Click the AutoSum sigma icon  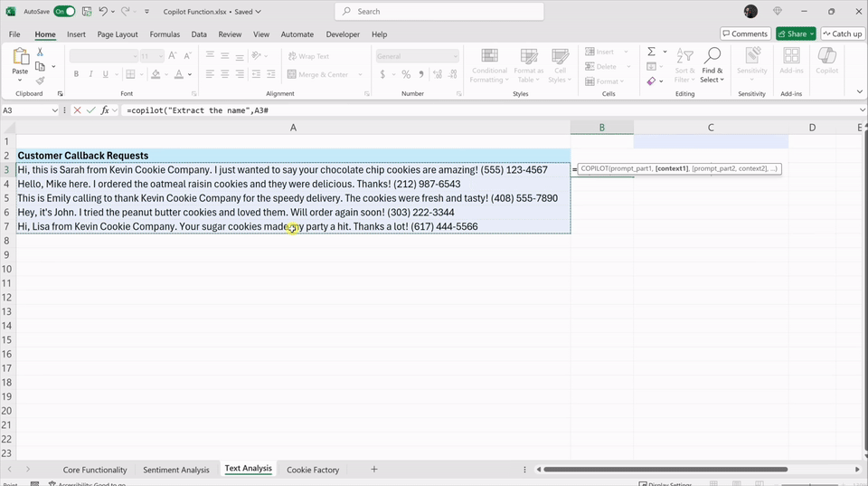pos(651,52)
